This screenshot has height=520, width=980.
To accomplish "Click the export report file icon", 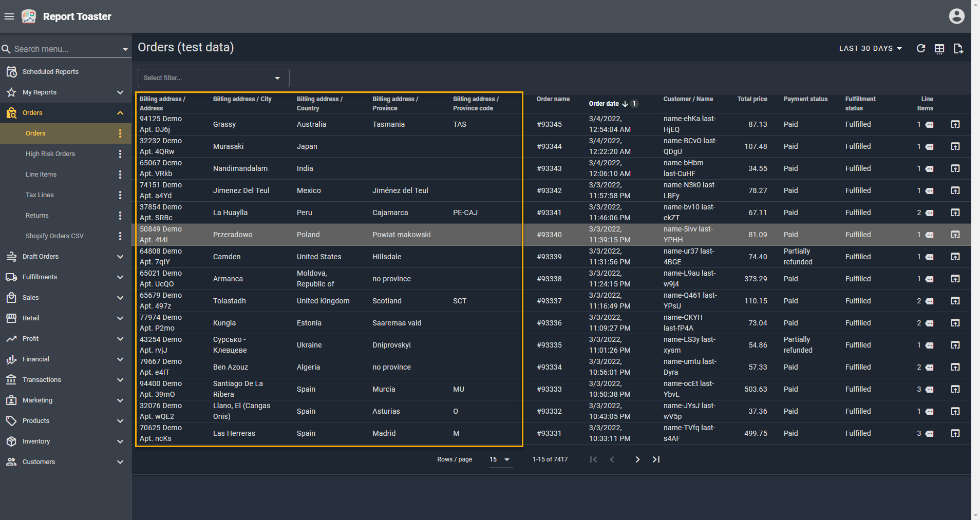I will pyautogui.click(x=958, y=49).
